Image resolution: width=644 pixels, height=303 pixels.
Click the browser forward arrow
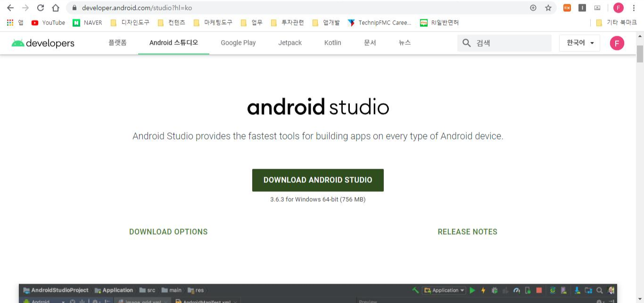click(x=25, y=8)
